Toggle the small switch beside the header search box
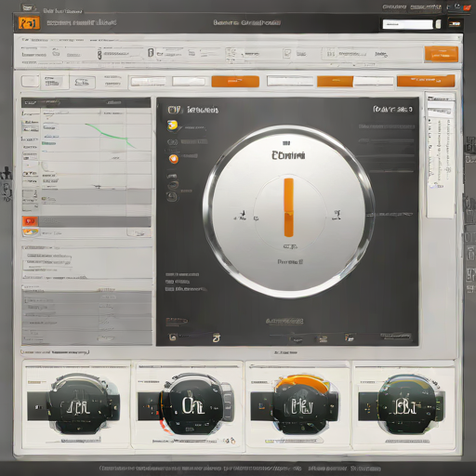This screenshot has width=476, height=476. tap(438, 24)
